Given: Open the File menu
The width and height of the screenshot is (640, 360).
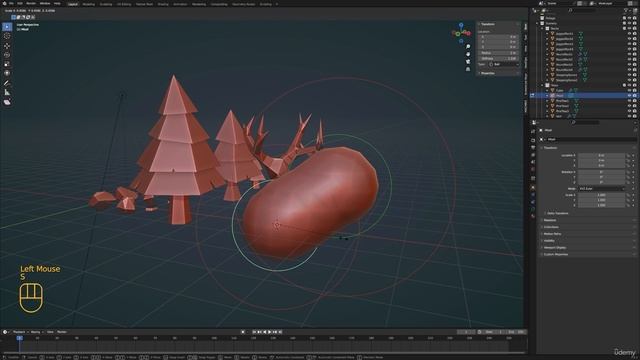Looking at the screenshot, I should 11,3.
